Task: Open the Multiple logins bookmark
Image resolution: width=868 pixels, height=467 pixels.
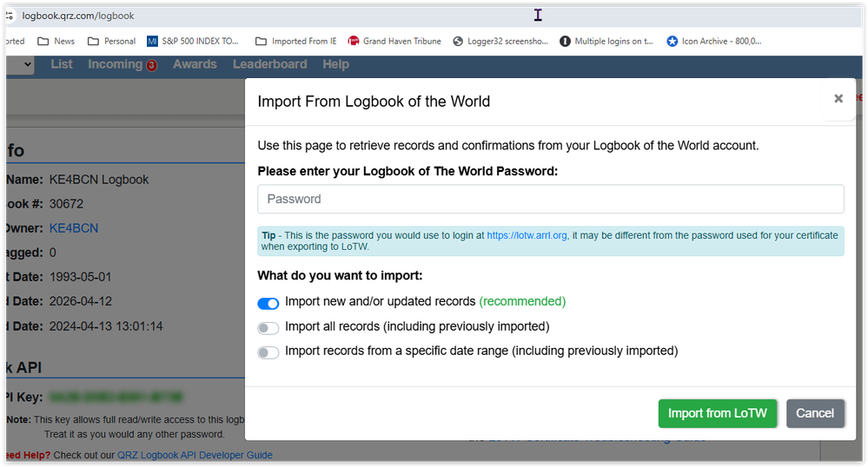Action: [x=606, y=41]
